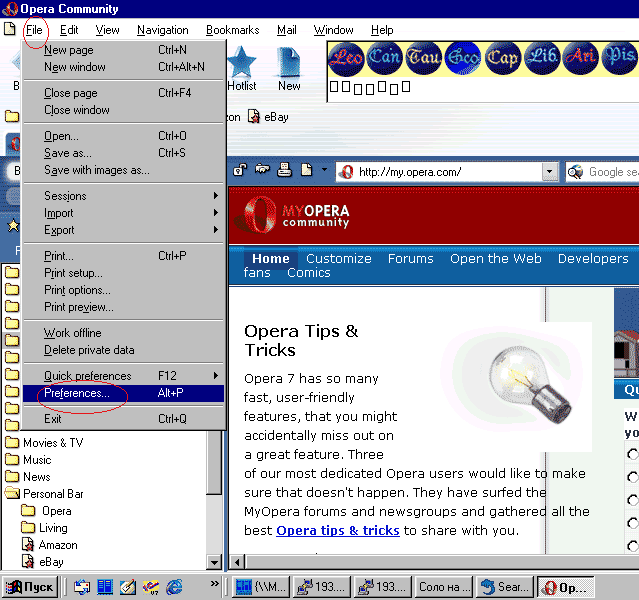The width and height of the screenshot is (639, 600).
Task: Click the pencil notepad quick launch icon
Action: pyautogui.click(x=128, y=587)
